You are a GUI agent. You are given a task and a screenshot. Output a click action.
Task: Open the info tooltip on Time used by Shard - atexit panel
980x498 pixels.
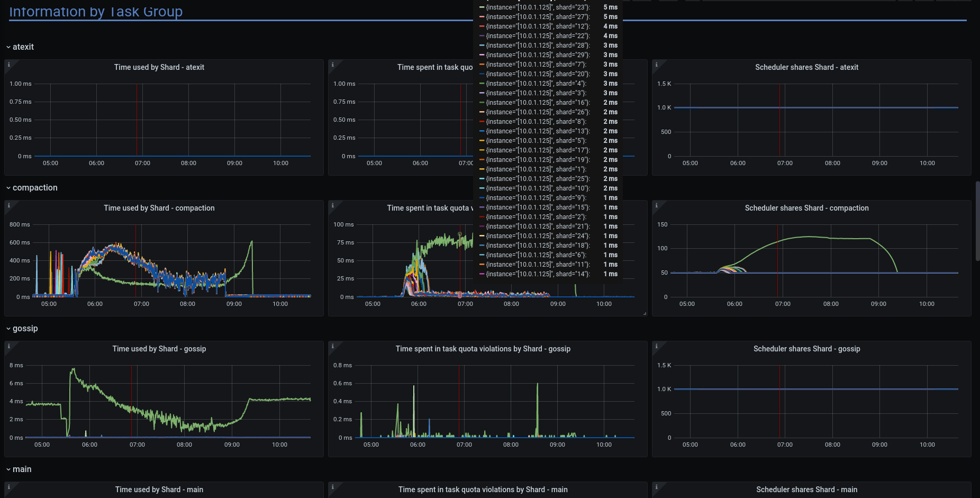[9, 64]
